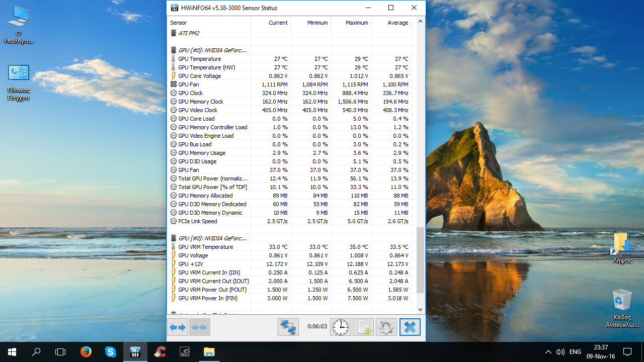Open the Start menu

pos(12,352)
